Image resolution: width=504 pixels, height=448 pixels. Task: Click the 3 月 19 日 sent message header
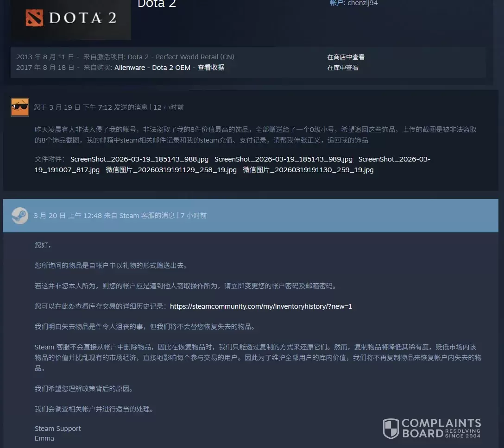click(x=108, y=107)
